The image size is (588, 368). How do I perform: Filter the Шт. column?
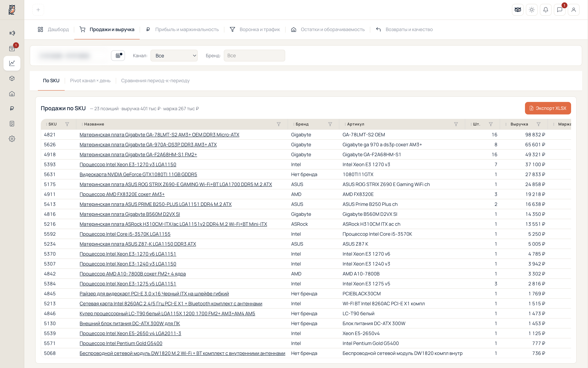pyautogui.click(x=491, y=124)
